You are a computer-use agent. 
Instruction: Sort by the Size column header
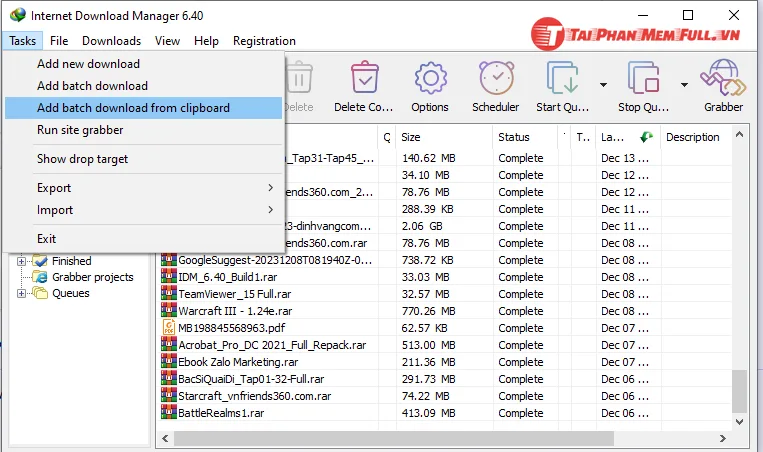tap(444, 137)
